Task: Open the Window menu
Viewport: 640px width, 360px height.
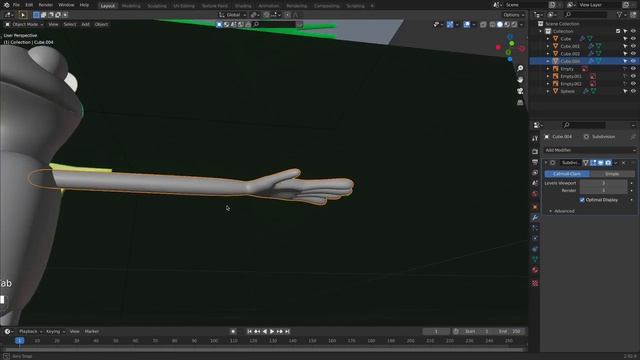Action: tap(66, 5)
